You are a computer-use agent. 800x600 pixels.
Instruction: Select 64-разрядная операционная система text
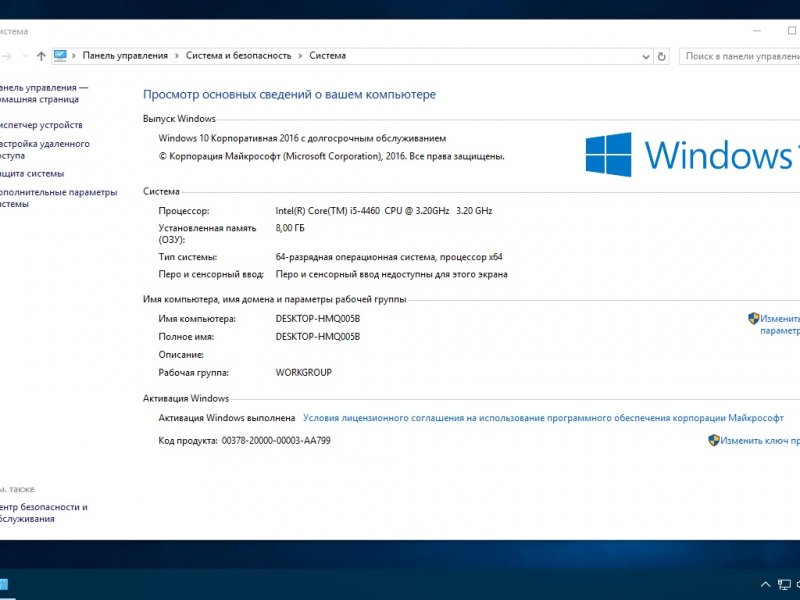tap(389, 257)
